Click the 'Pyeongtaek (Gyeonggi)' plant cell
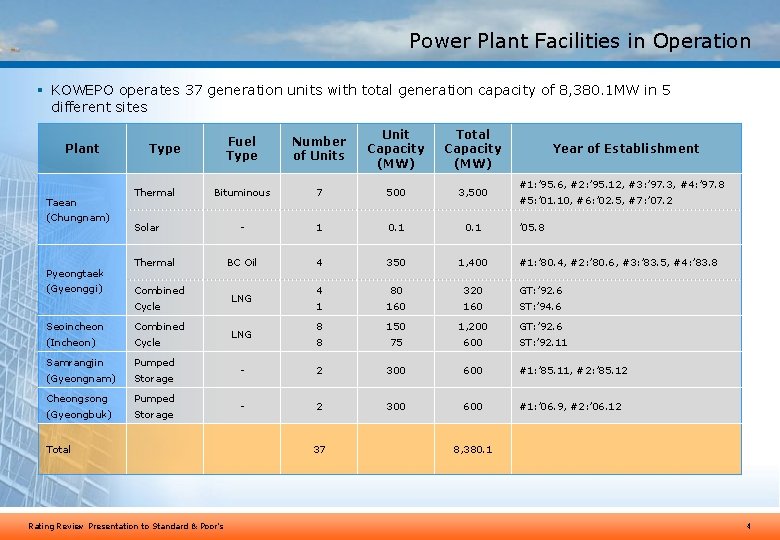The height and width of the screenshot is (540, 780). (x=82, y=280)
